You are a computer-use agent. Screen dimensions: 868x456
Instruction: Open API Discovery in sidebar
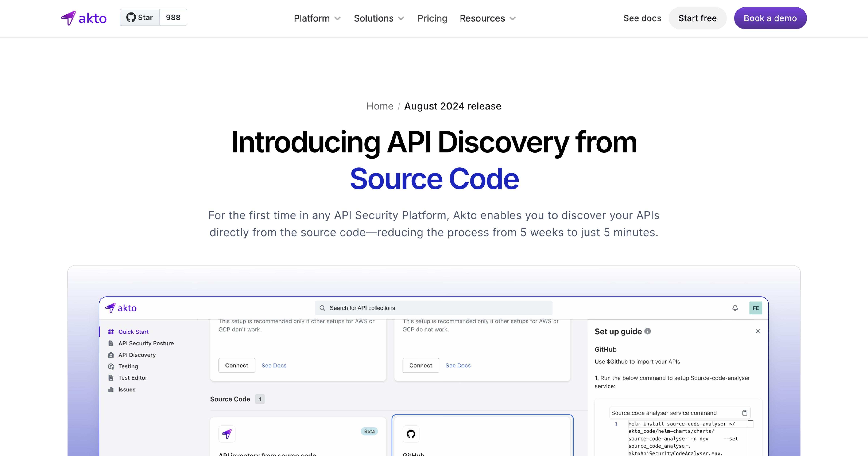click(x=137, y=355)
